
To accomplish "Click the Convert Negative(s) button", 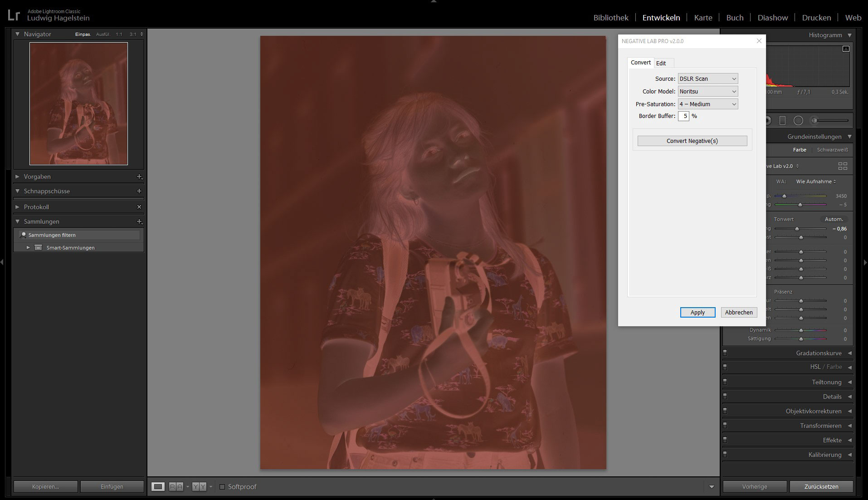I will (x=692, y=141).
